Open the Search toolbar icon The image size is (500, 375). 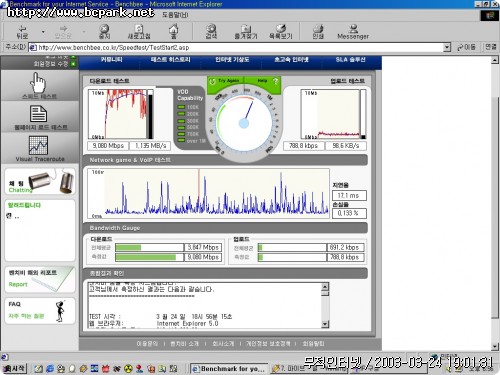[x=211, y=32]
